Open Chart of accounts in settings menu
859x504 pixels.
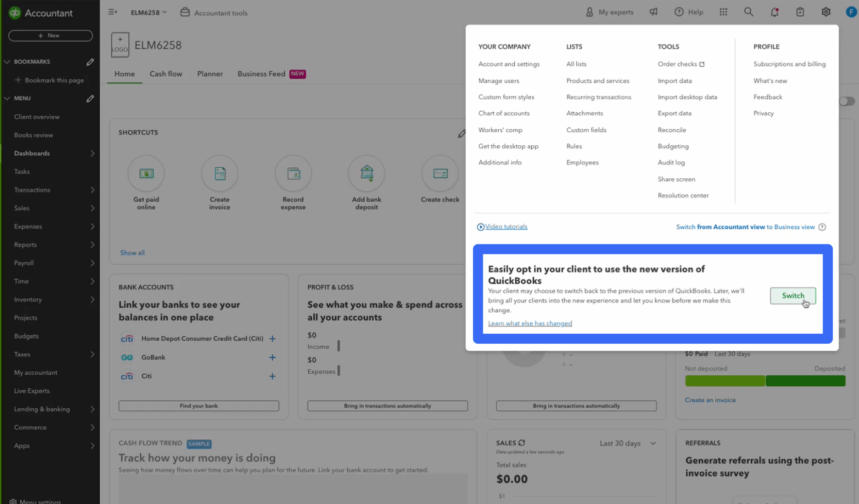(504, 113)
